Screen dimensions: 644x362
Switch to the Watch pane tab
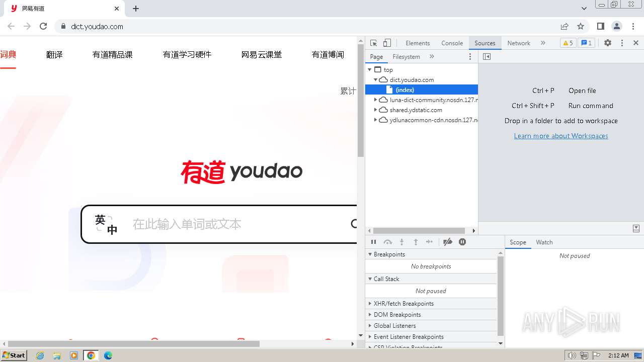544,242
